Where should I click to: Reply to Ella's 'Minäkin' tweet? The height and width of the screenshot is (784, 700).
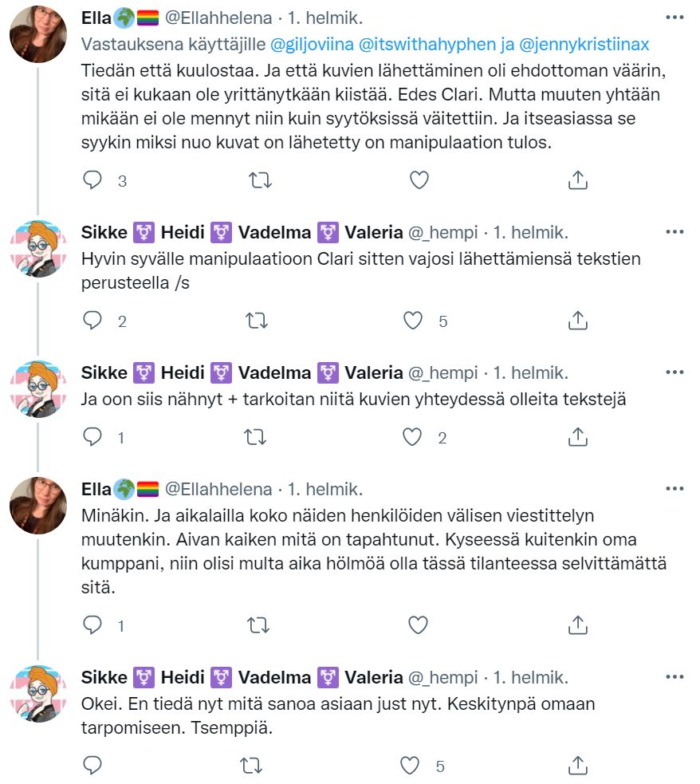[x=93, y=625]
